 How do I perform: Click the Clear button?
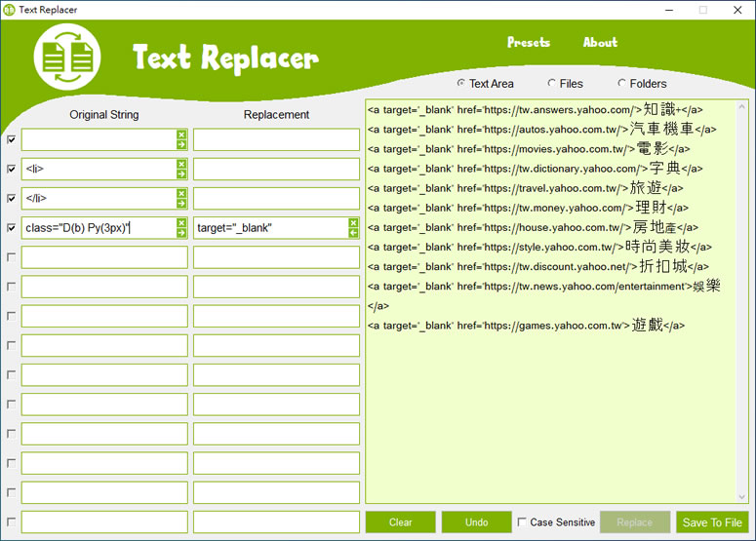400,522
